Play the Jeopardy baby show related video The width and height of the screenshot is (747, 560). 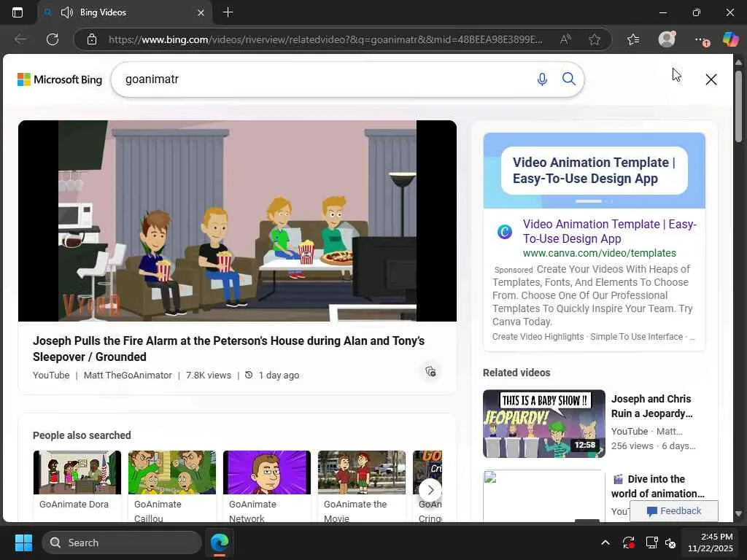coord(544,424)
